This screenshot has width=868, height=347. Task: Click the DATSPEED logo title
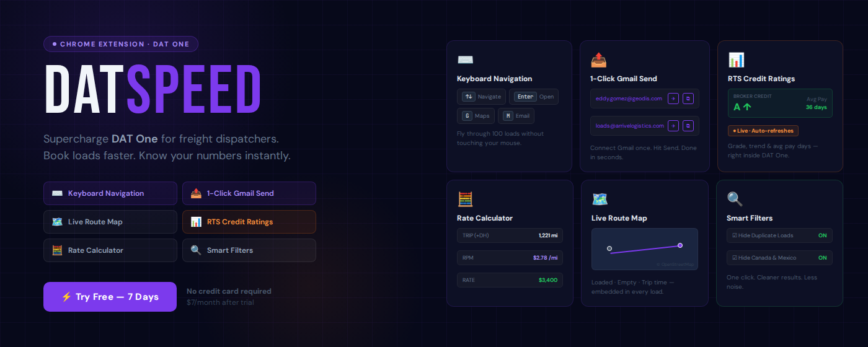coord(153,89)
